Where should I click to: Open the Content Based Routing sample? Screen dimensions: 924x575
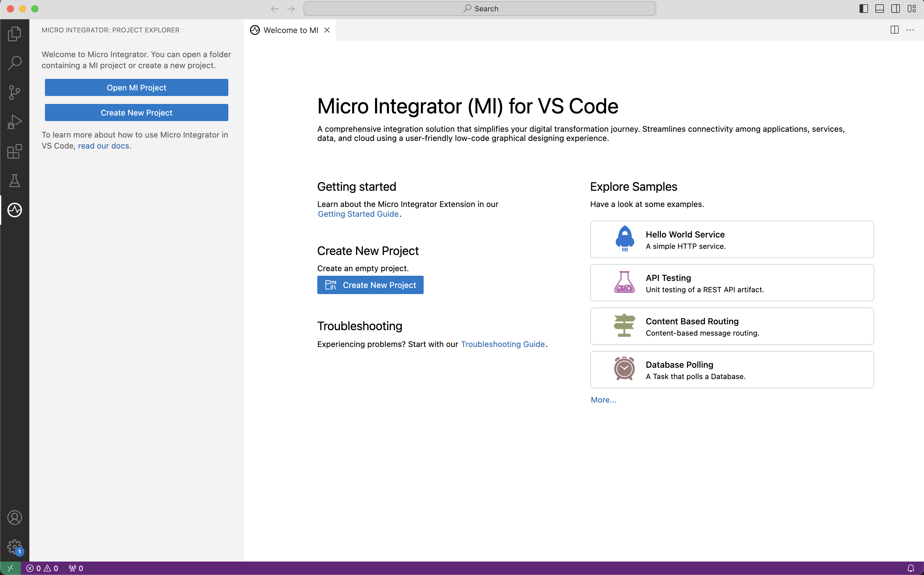coord(732,326)
